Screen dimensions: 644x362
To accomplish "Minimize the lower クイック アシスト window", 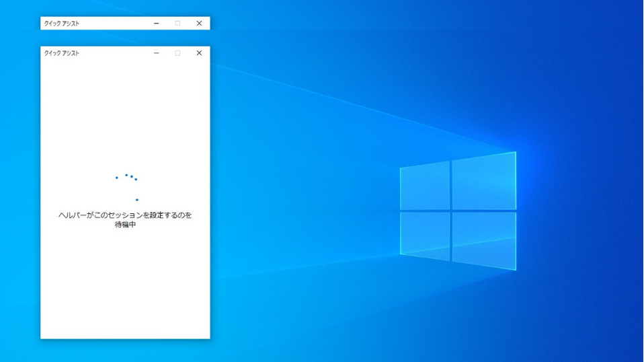I will (157, 53).
